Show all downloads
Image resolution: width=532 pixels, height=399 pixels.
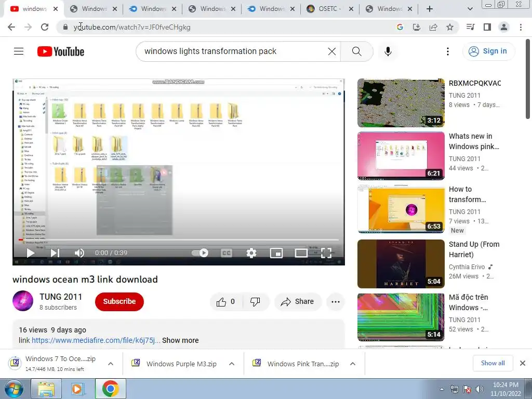(493, 363)
